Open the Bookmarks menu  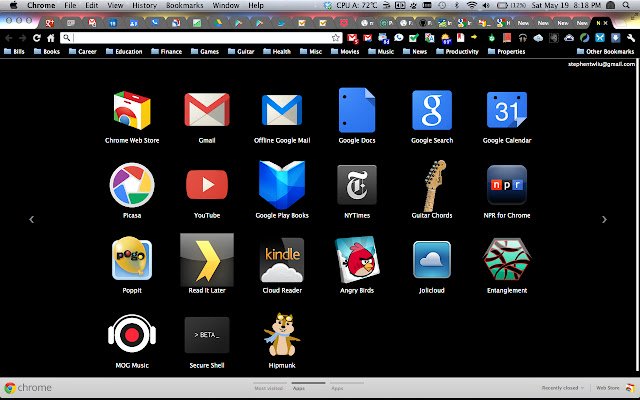184,5
